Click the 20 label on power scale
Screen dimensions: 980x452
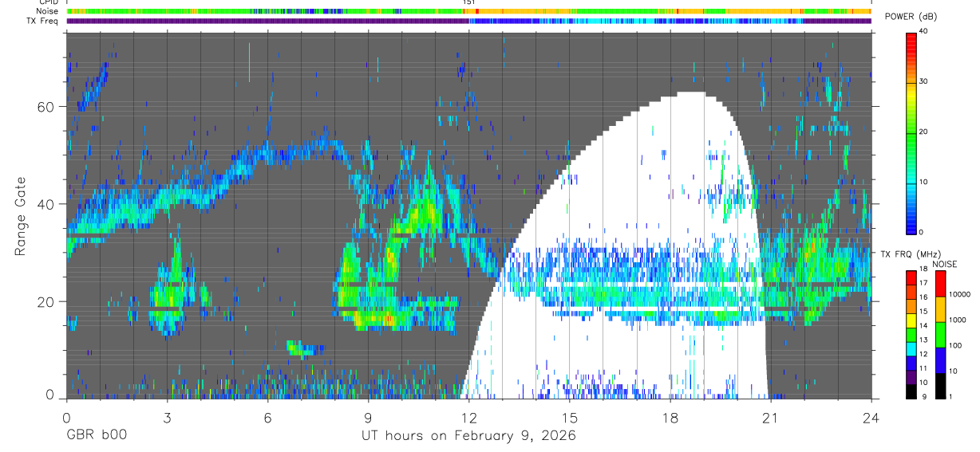[924, 132]
